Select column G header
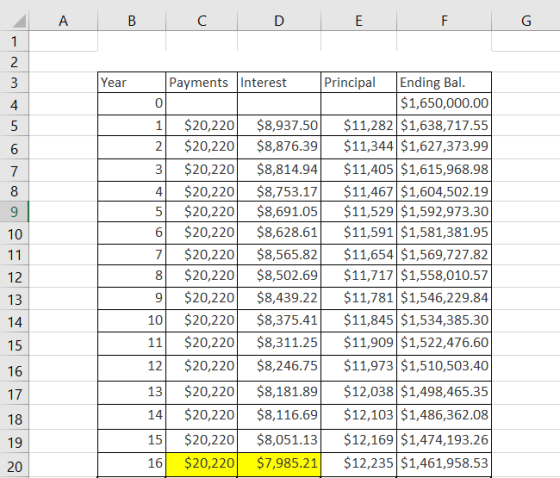 (526, 21)
